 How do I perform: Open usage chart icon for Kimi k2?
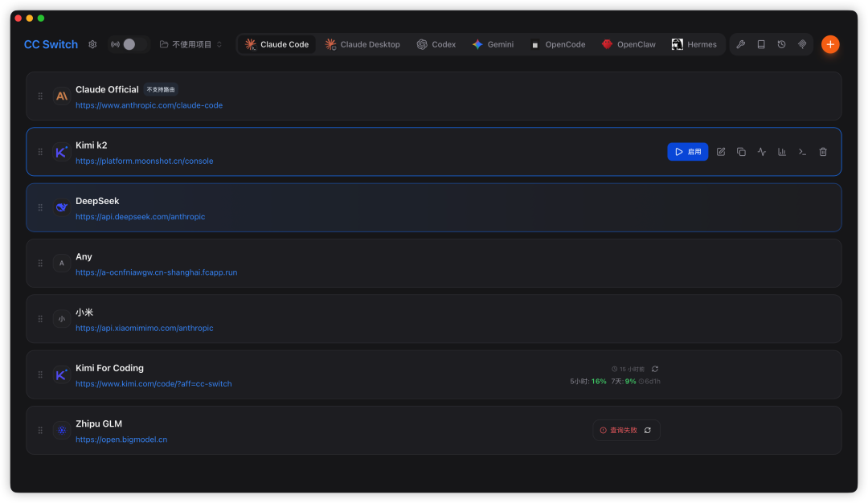(782, 152)
